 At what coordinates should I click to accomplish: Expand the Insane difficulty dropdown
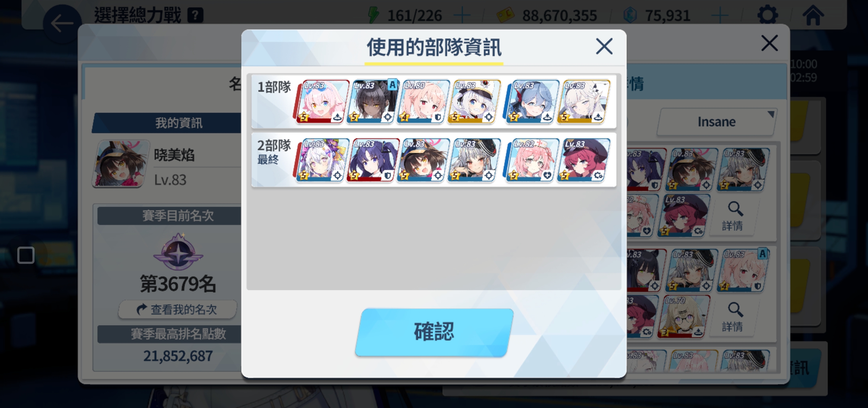click(716, 122)
